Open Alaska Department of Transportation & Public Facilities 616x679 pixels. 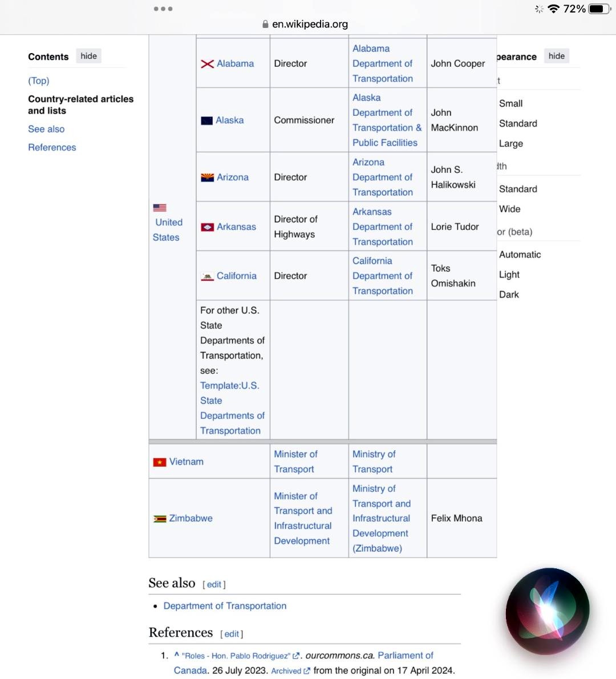pos(387,120)
